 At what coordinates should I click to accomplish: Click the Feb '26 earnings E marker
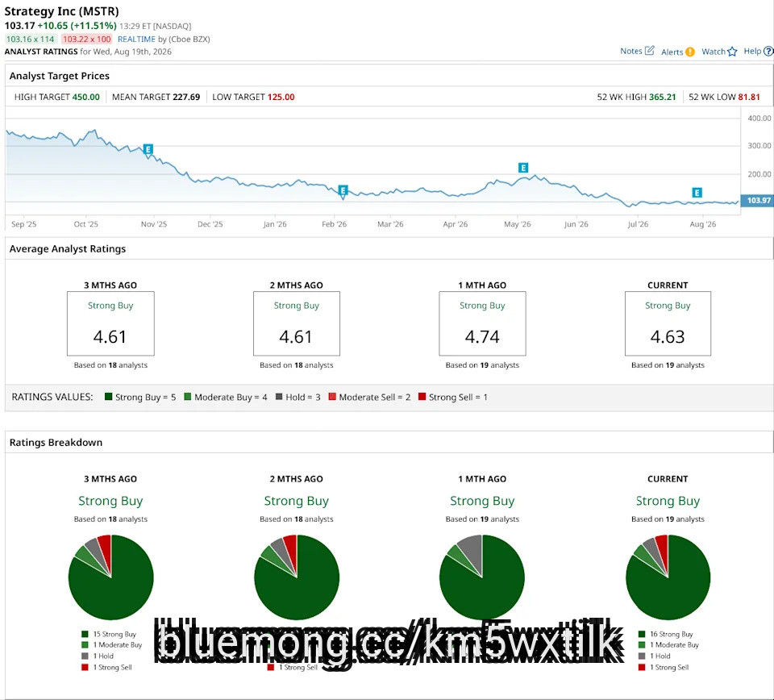[x=343, y=190]
